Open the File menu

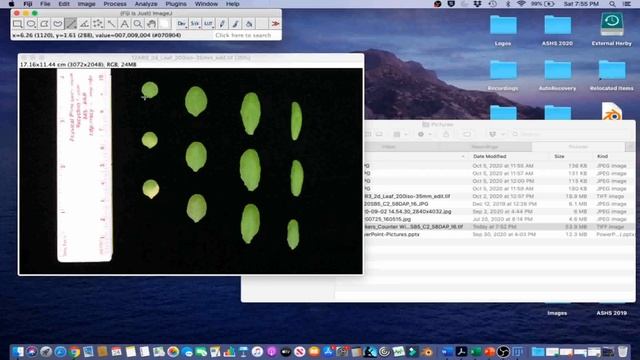(45, 4)
